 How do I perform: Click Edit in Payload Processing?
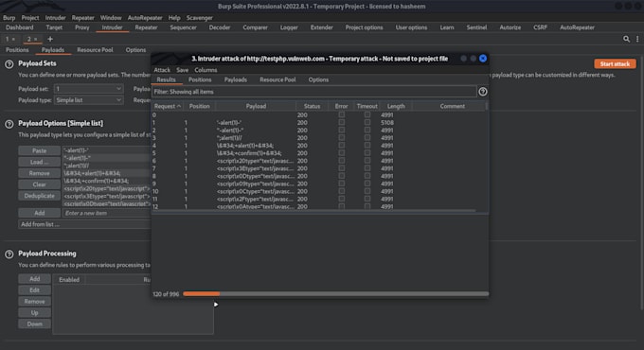coord(34,290)
